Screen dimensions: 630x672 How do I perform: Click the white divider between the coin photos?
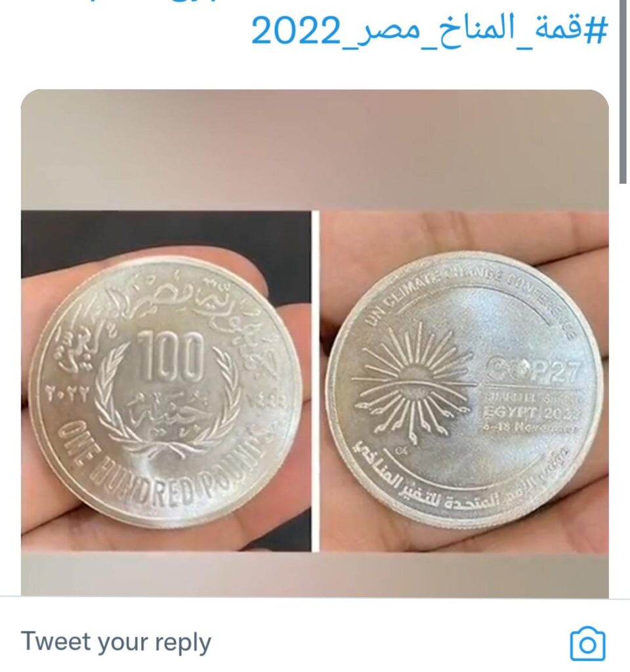pyautogui.click(x=316, y=381)
